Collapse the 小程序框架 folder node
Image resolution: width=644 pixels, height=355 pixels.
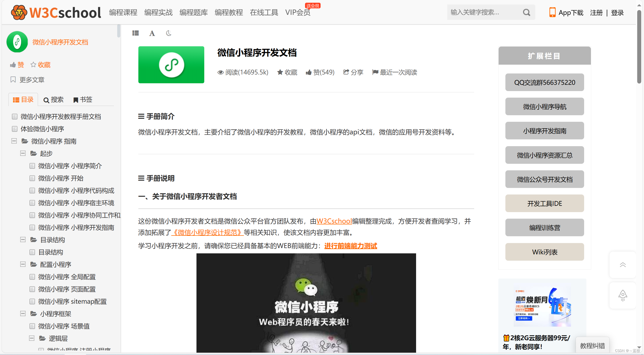click(23, 313)
